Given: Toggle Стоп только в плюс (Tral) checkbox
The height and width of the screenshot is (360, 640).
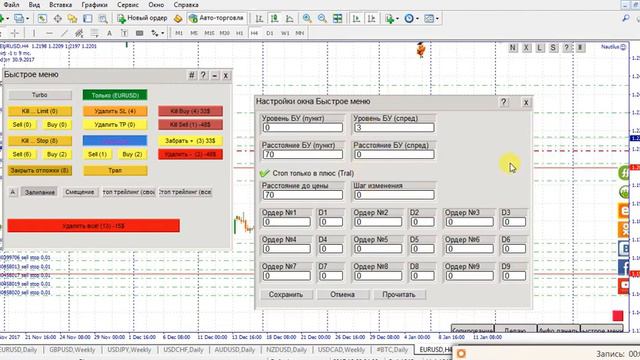Looking at the screenshot, I should (264, 173).
